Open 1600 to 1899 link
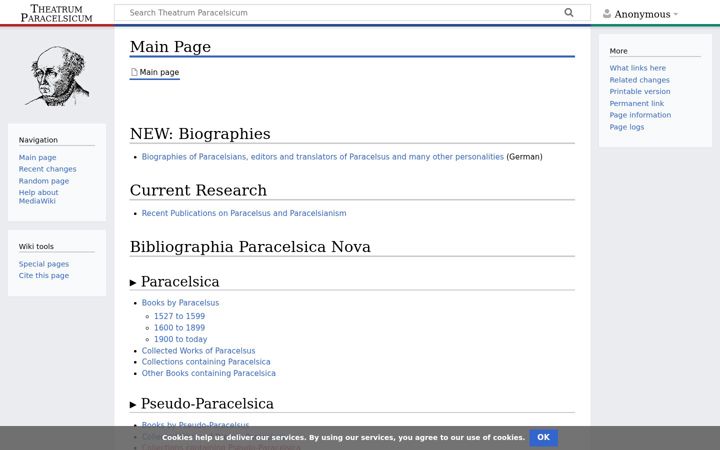The width and height of the screenshot is (720, 450). tap(179, 327)
